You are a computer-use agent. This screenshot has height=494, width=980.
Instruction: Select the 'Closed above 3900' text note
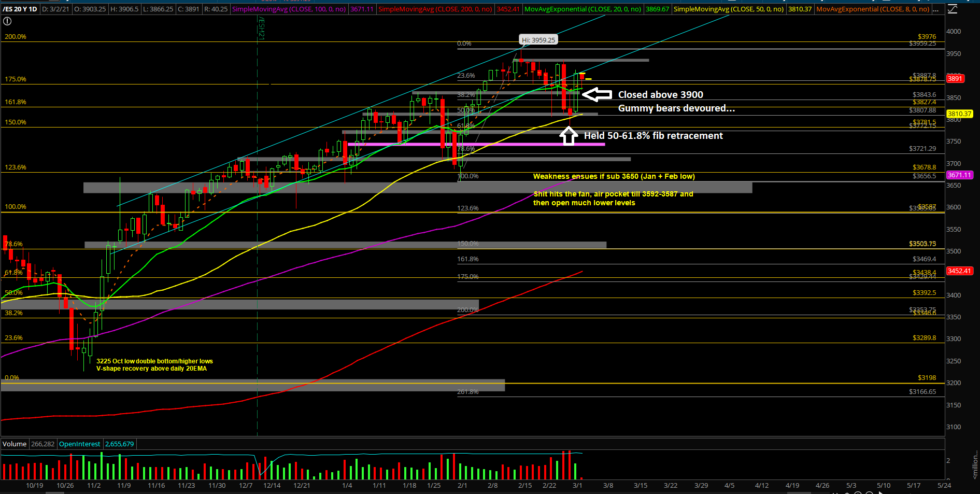660,95
